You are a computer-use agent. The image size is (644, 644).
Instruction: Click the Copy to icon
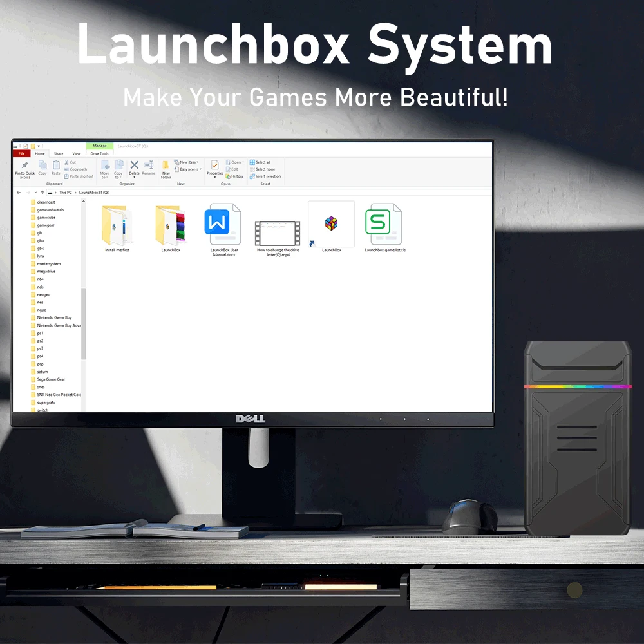tap(118, 165)
